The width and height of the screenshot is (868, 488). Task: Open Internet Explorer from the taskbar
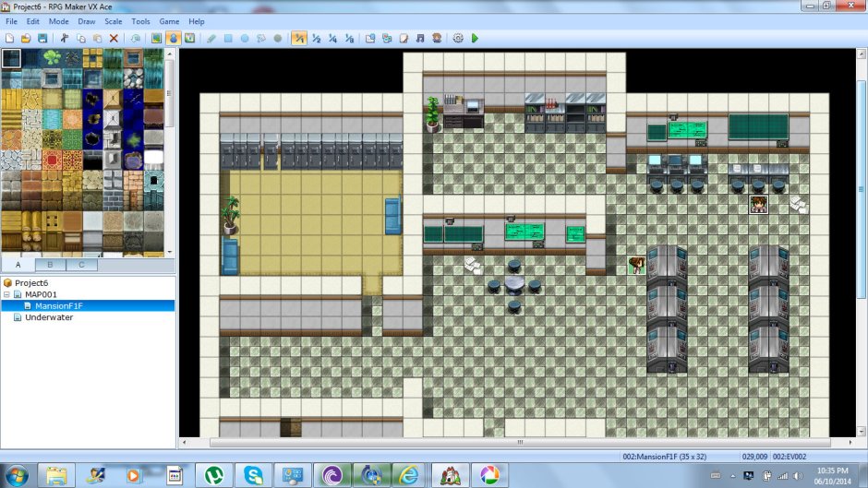[x=410, y=475]
